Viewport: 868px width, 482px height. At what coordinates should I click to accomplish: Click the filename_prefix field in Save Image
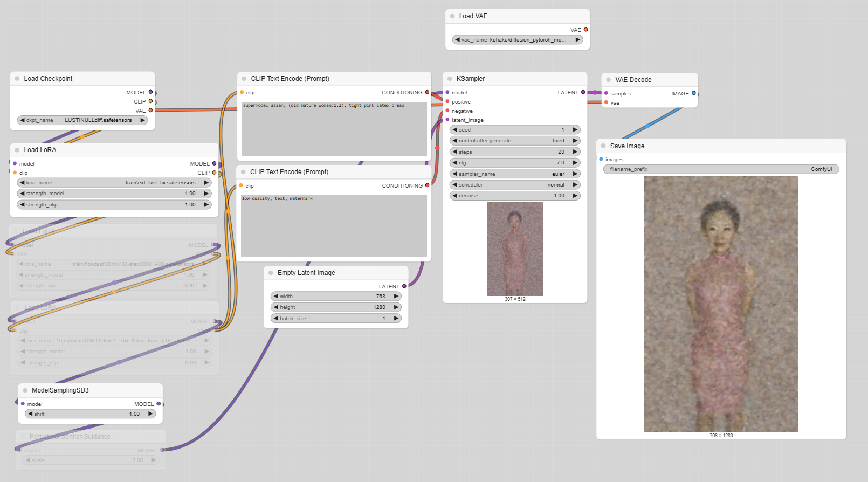pyautogui.click(x=721, y=169)
